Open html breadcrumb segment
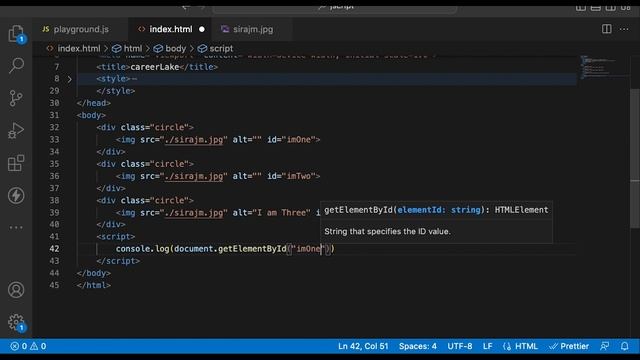This screenshot has width=640, height=360. (x=127, y=49)
